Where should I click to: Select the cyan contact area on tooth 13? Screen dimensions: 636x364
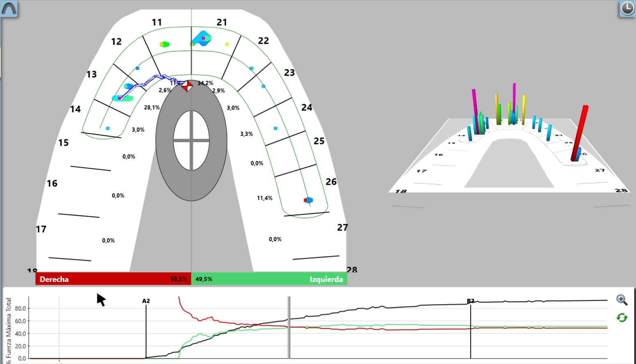[x=123, y=98]
